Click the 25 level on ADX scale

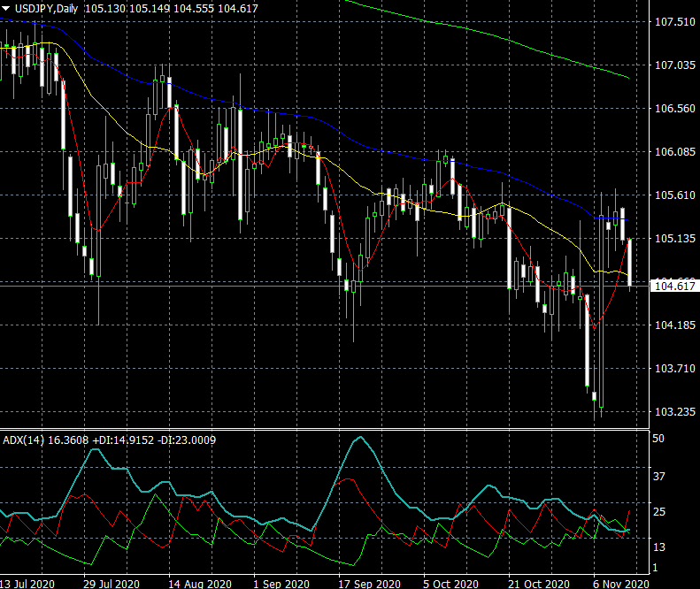[659, 512]
